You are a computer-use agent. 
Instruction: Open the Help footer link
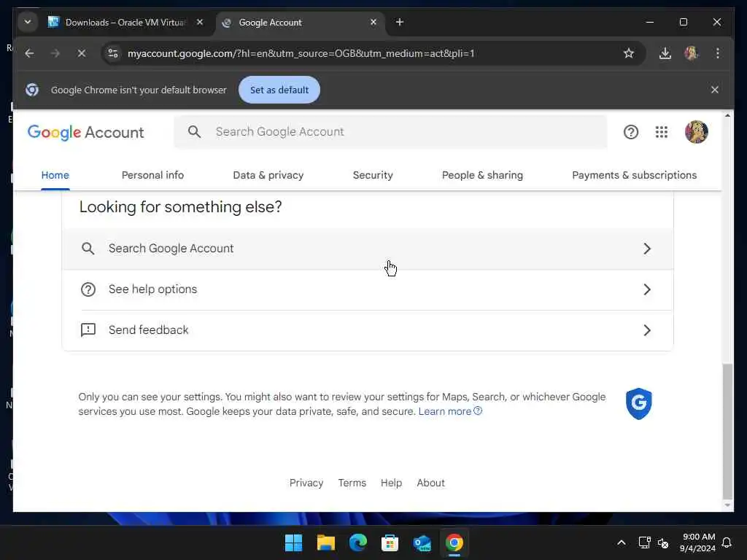coord(391,483)
